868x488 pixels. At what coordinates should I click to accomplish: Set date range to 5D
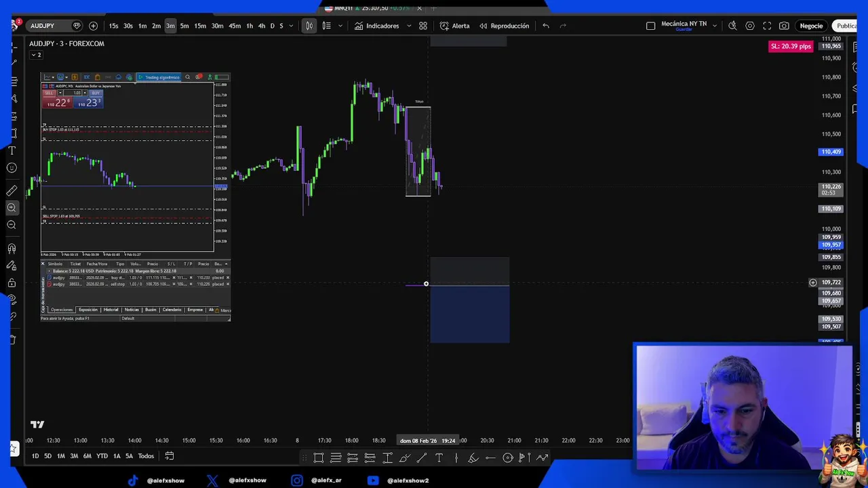(47, 456)
